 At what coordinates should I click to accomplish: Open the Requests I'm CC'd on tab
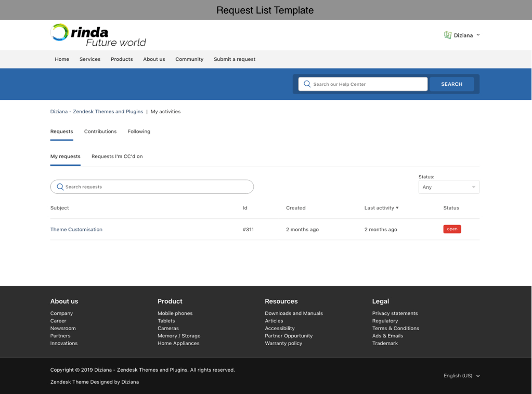117,156
